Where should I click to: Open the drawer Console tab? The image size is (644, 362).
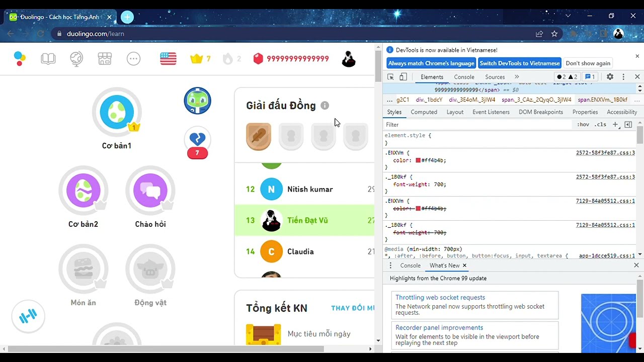(x=410, y=265)
